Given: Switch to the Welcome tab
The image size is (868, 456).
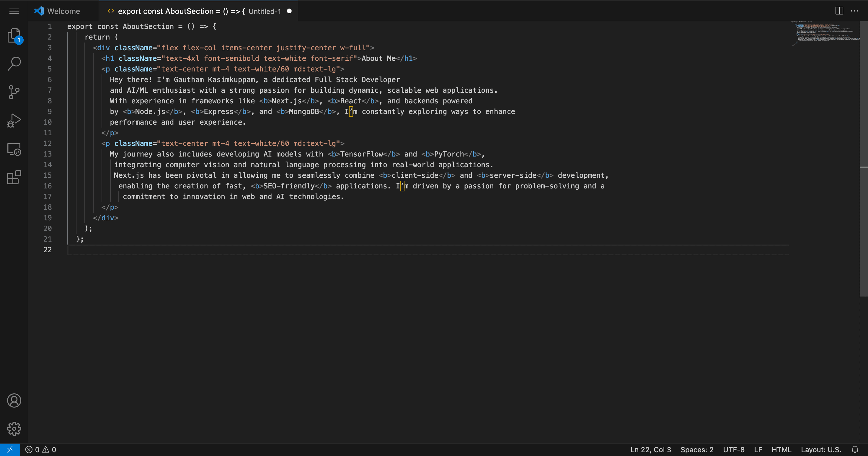Looking at the screenshot, I should 63,11.
